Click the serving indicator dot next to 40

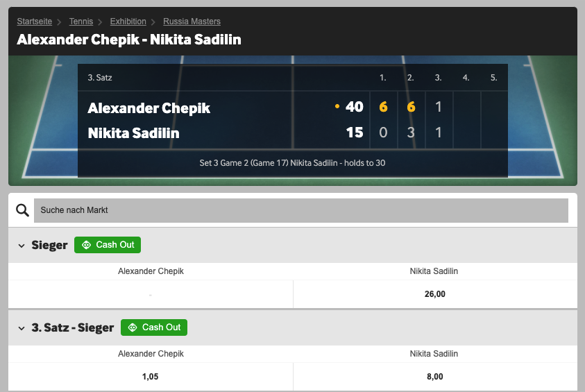tap(337, 107)
